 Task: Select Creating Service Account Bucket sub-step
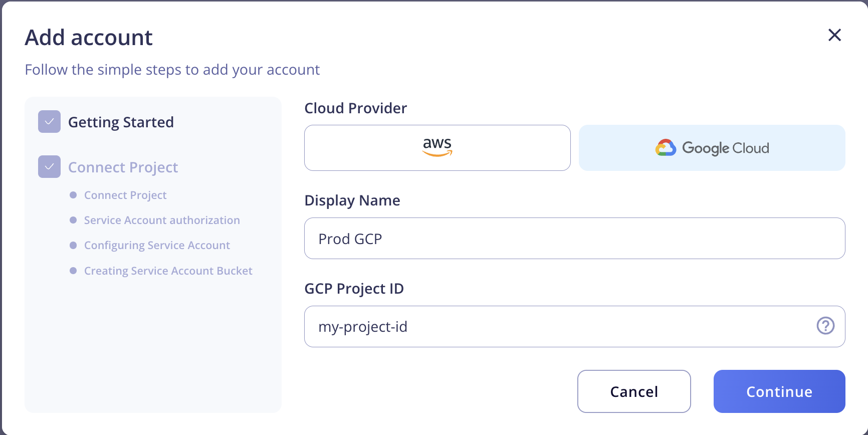168,271
